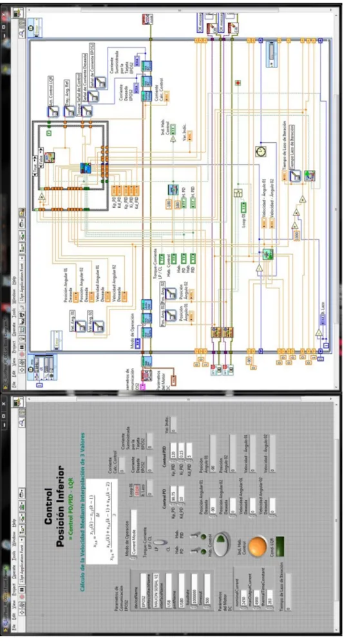The image size is (351, 644).
Task: Click the Kd_PD field showing 10
Action: pyautogui.click(x=181, y=494)
